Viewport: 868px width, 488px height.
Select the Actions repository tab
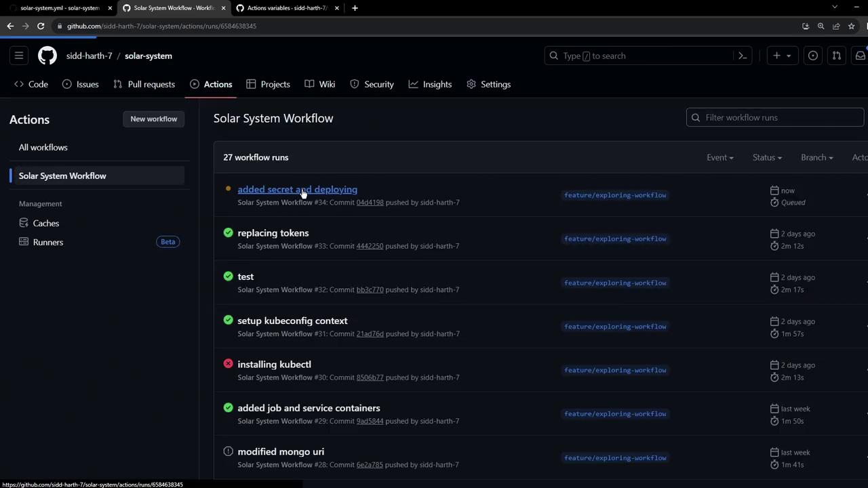click(x=211, y=84)
